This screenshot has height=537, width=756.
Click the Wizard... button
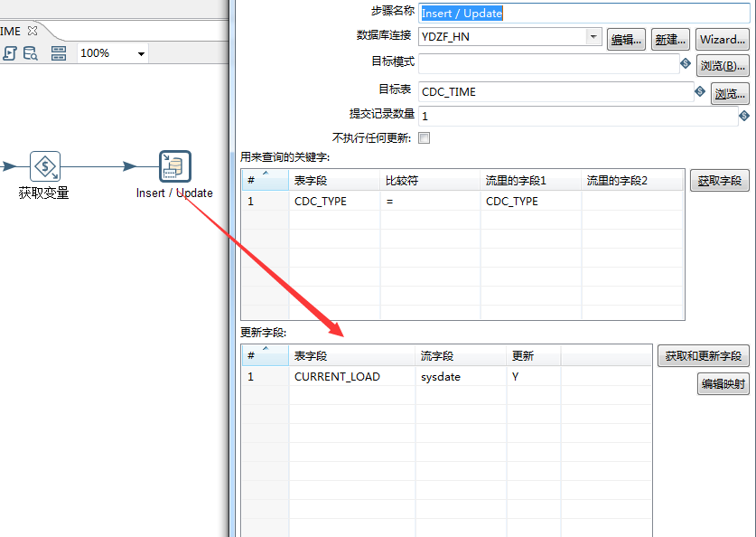[x=723, y=40]
